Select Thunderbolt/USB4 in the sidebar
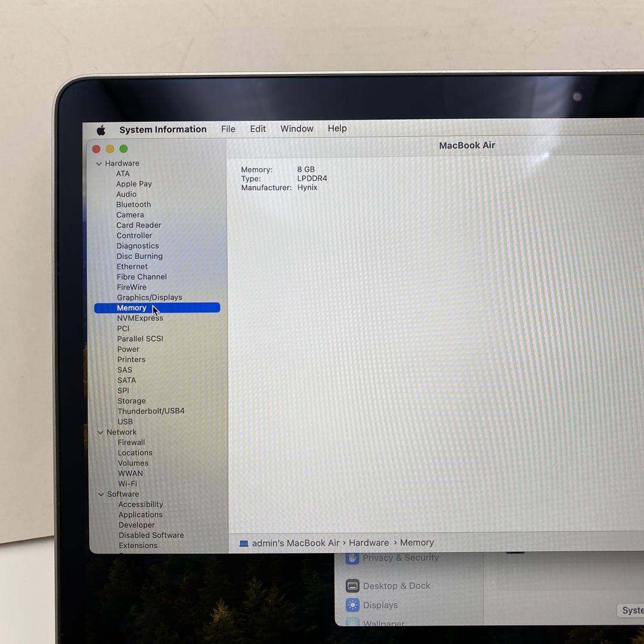 (x=151, y=411)
